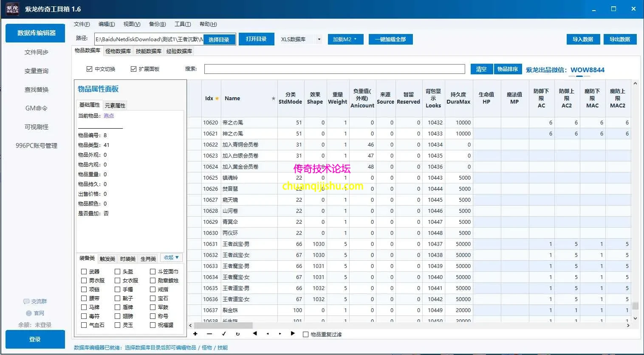The width and height of the screenshot is (644, 355).
Task: Click the 一键加载全部 button
Action: pos(391,39)
